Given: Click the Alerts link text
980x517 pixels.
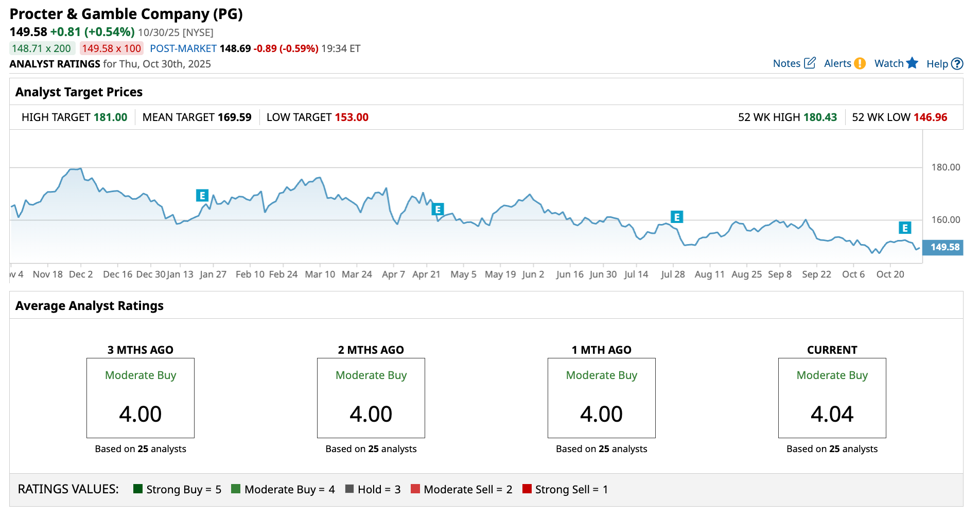Looking at the screenshot, I should tap(837, 63).
